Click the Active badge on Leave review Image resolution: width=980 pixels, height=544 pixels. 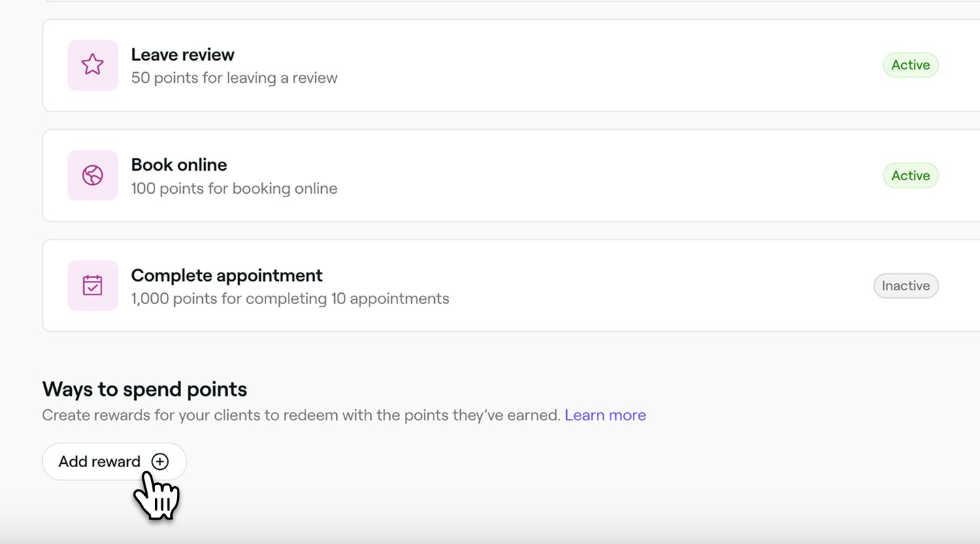coord(911,65)
